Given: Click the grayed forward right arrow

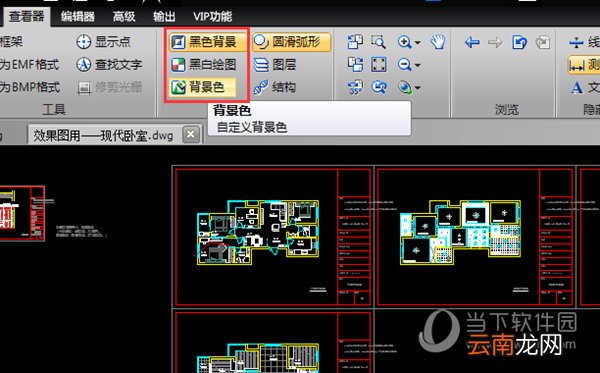Looking at the screenshot, I should pyautogui.click(x=496, y=42).
